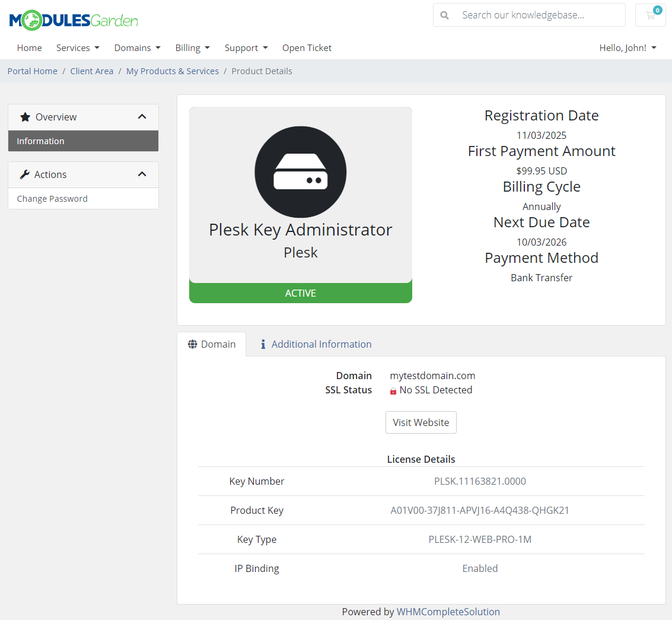The height and width of the screenshot is (620, 672).
Task: Collapse the Actions panel using its chevron
Action: tap(142, 174)
